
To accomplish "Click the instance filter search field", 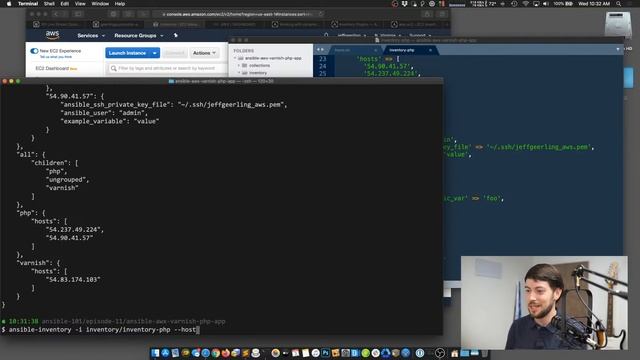I will click(x=167, y=68).
